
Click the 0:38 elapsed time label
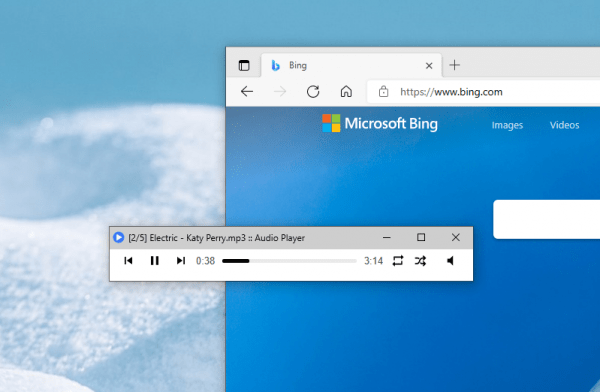tap(205, 261)
